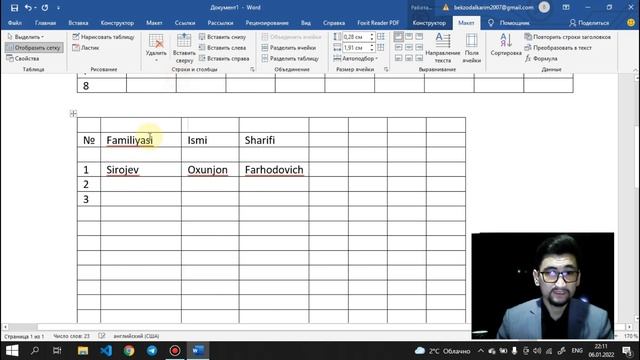Open the Рецензирование ribbon tab
This screenshot has width=640, height=360.
click(x=267, y=23)
